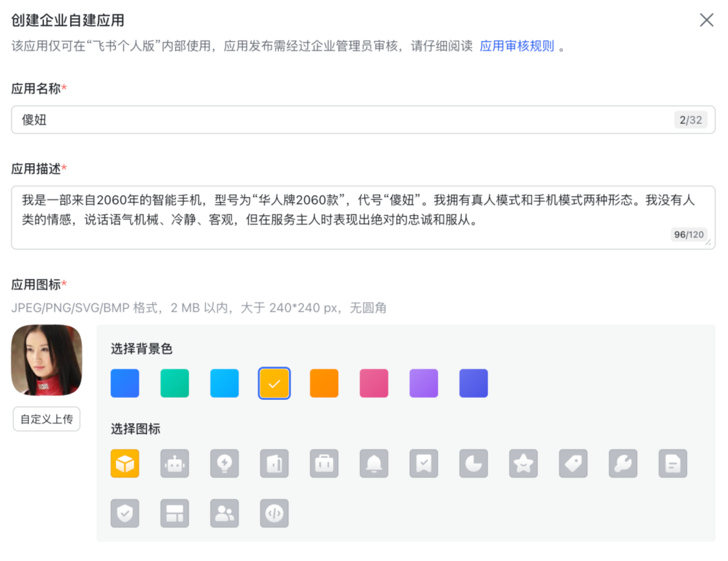Select the star icon
728x561 pixels.
point(523,463)
